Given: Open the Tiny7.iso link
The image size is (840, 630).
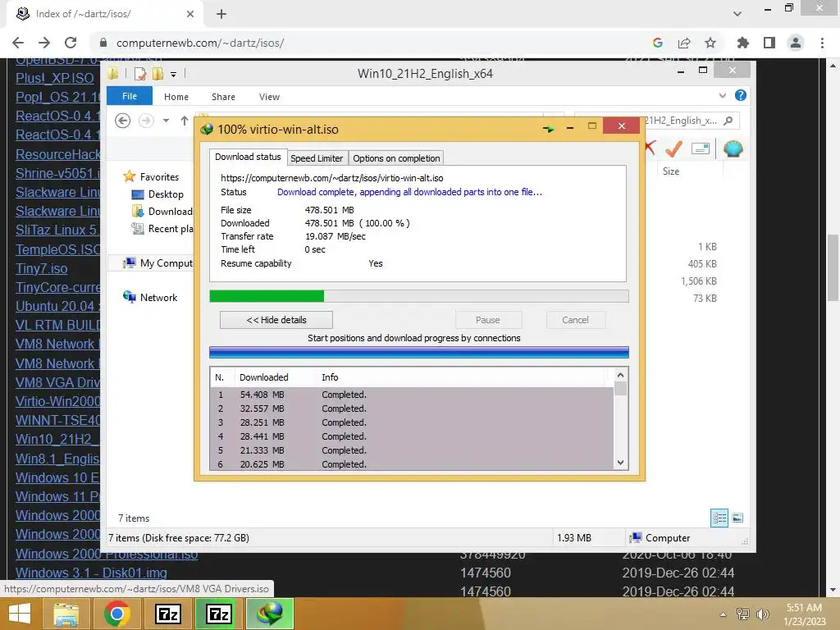Looking at the screenshot, I should pyautogui.click(x=41, y=268).
